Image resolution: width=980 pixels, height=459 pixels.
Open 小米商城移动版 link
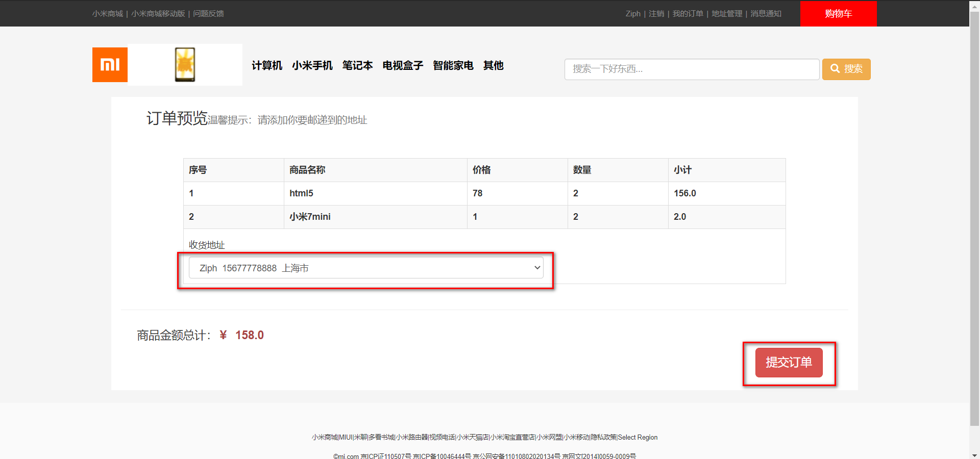coord(158,14)
